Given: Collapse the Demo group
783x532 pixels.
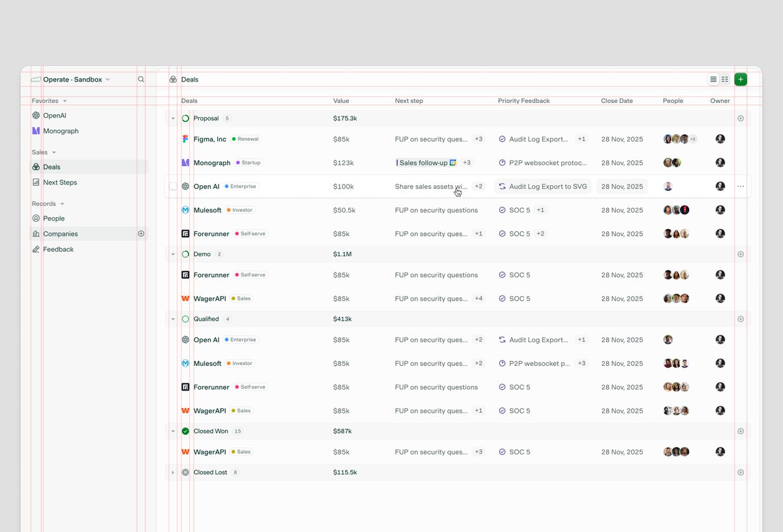Looking at the screenshot, I should point(173,254).
